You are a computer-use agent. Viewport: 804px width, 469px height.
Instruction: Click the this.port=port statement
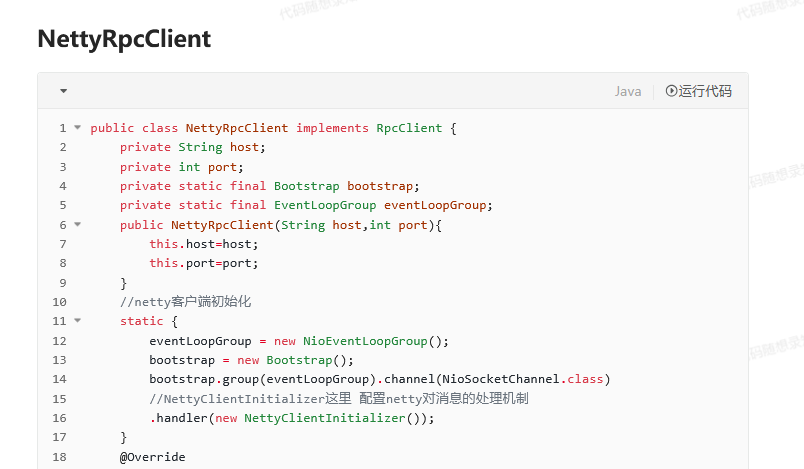(204, 263)
